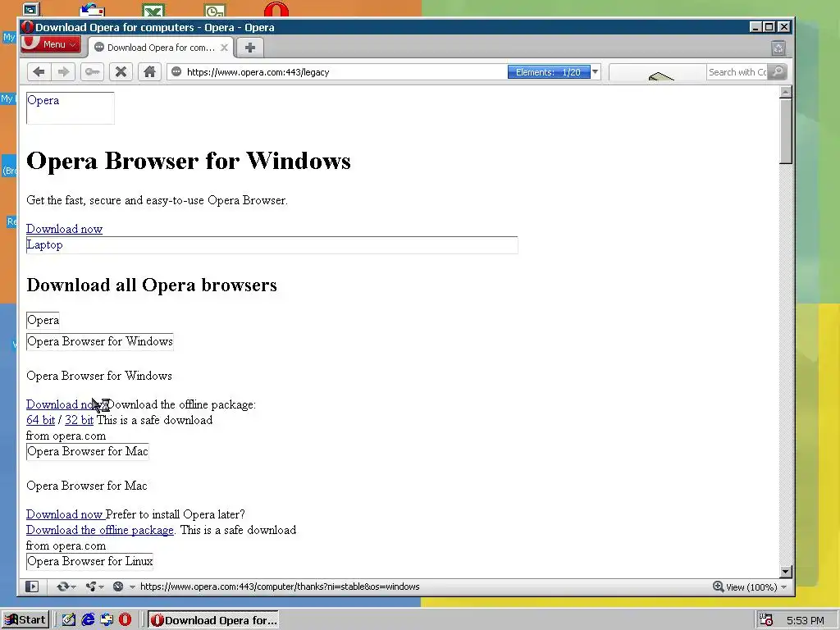Click the 5:53 PM system clock

(806, 620)
